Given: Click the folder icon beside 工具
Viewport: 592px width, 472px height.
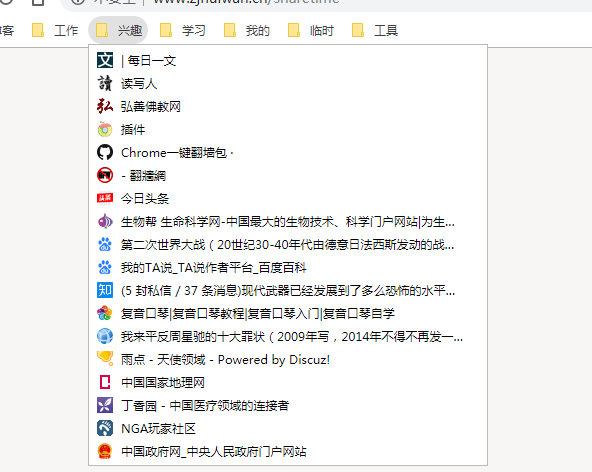Looking at the screenshot, I should 358,30.
